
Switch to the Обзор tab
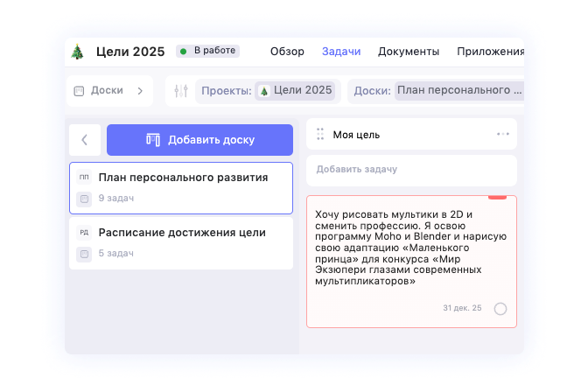(x=287, y=52)
